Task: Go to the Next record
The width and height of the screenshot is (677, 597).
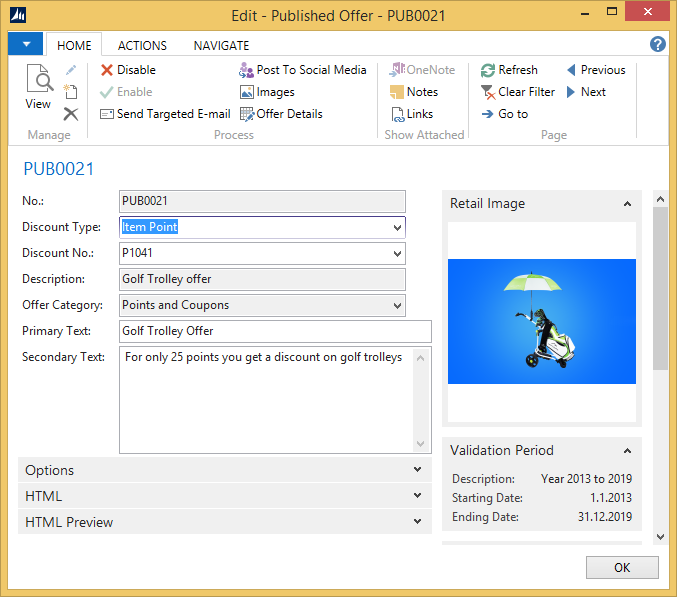Action: pyautogui.click(x=586, y=92)
